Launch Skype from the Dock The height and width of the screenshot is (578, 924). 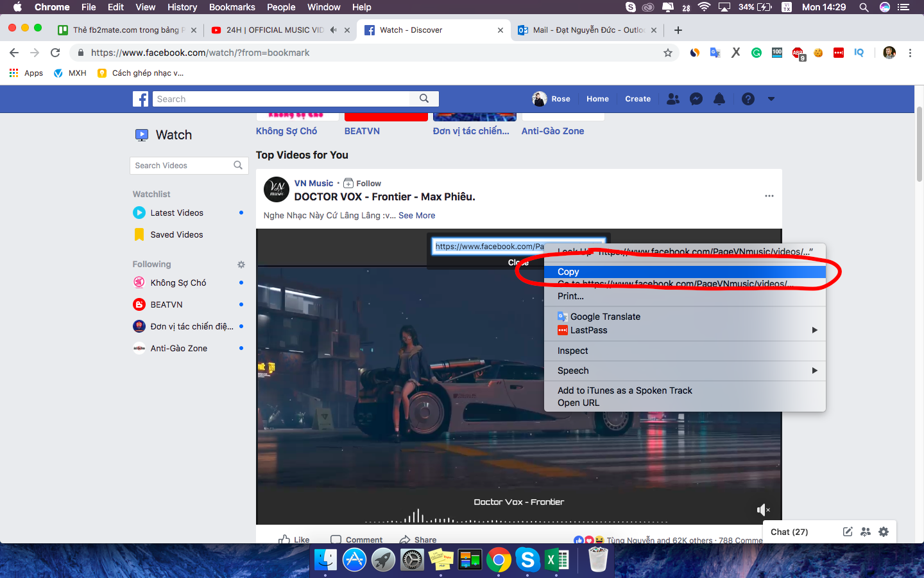coord(527,559)
